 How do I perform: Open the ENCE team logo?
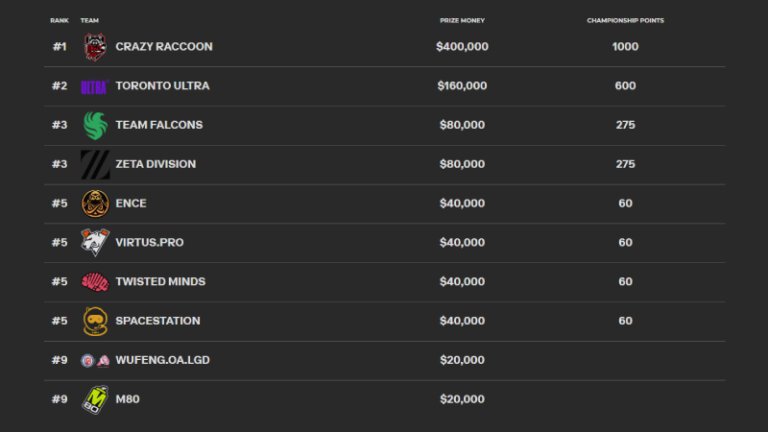95,203
